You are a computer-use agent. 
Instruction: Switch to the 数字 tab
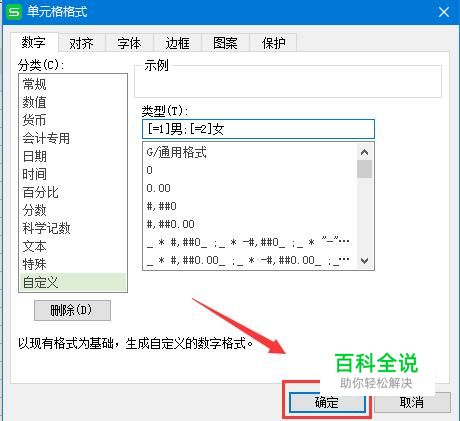point(34,42)
